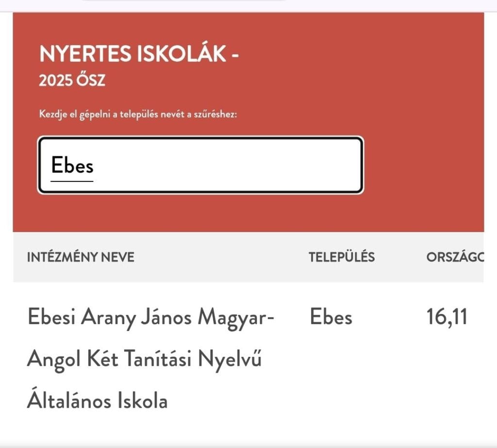This screenshot has height=448, width=497.
Task: Select "Ebes" in the Település column
Action: tap(331, 317)
